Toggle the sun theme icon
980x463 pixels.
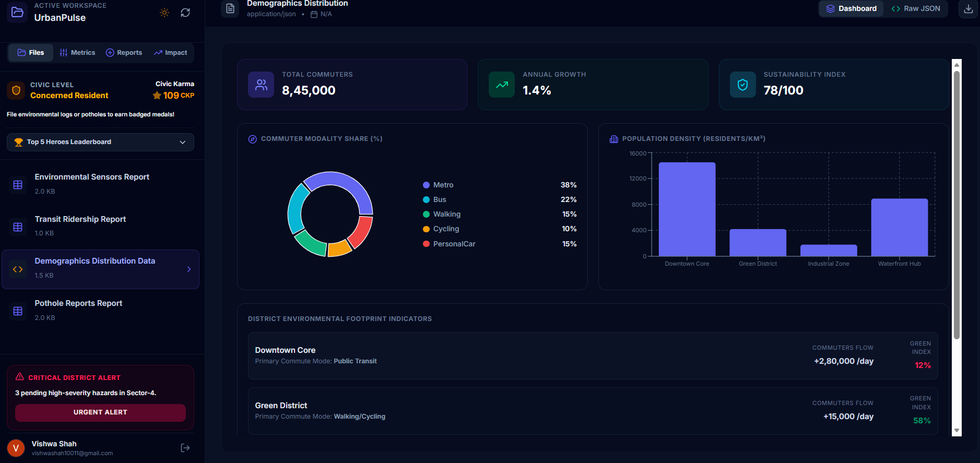[164, 13]
